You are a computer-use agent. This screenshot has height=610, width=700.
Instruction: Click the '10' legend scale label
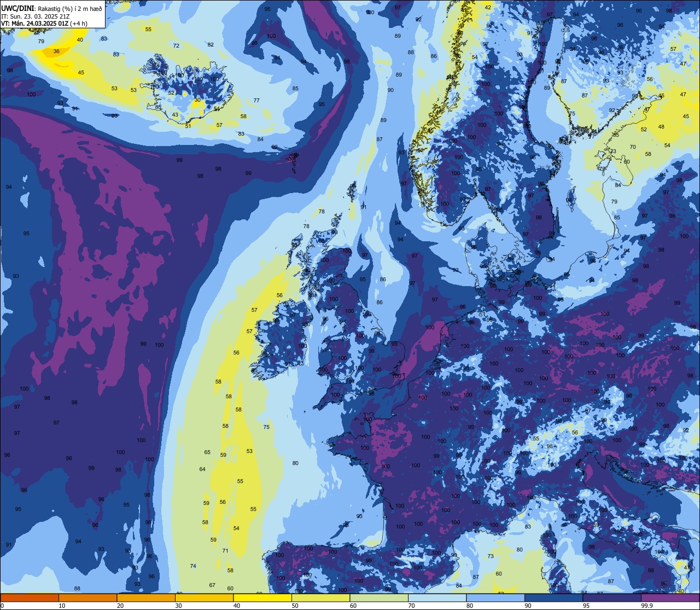click(x=62, y=606)
